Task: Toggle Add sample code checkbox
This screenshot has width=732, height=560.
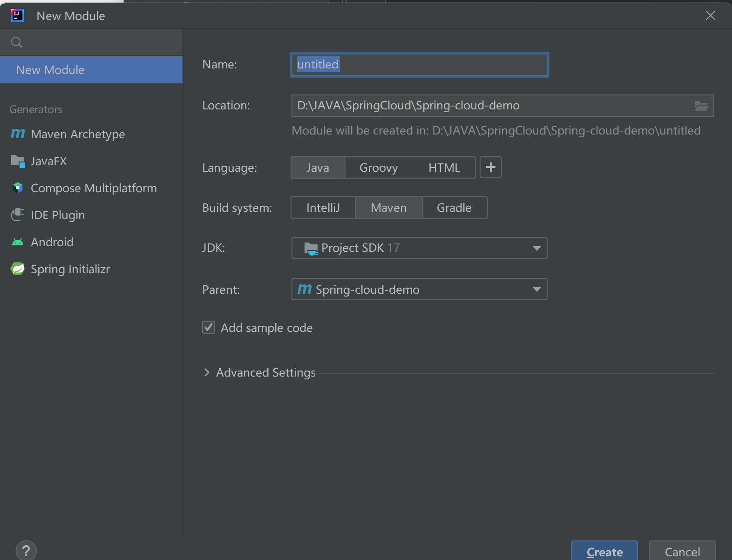Action: coord(209,328)
